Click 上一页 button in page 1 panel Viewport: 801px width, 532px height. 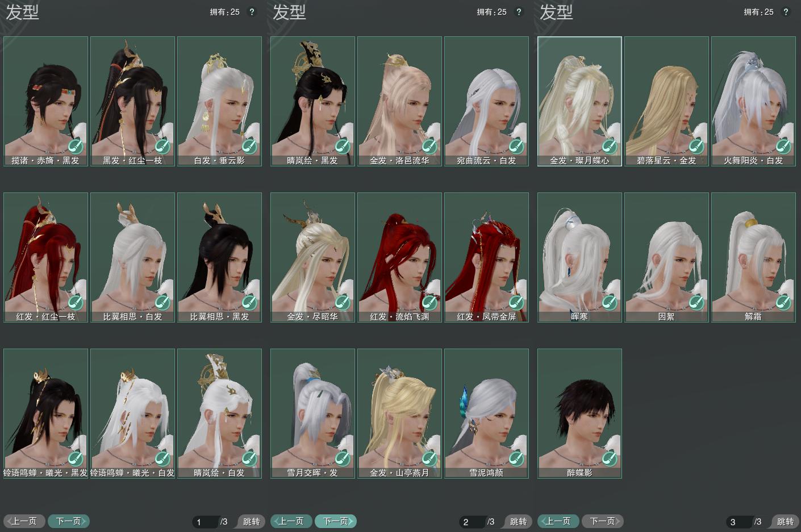(24, 521)
